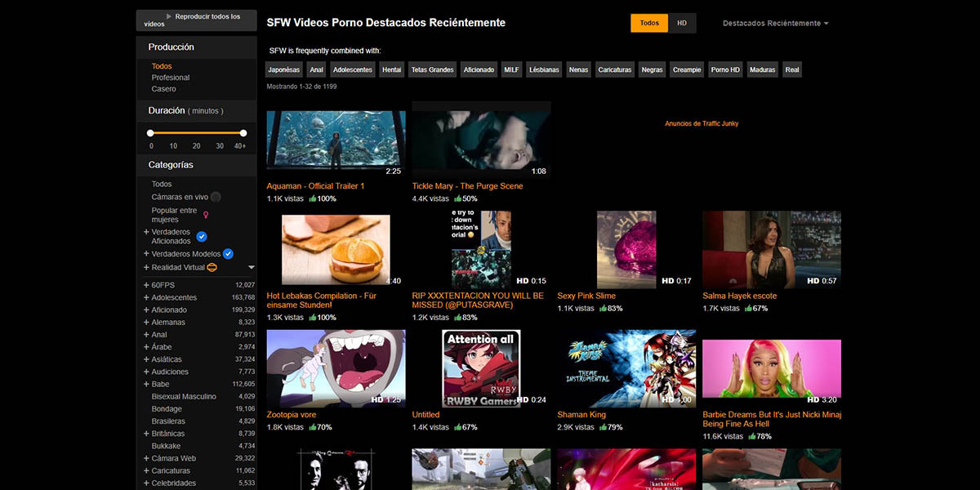Click the verified checkmark beside Verdaderos Aficionados
980x490 pixels.
(202, 237)
